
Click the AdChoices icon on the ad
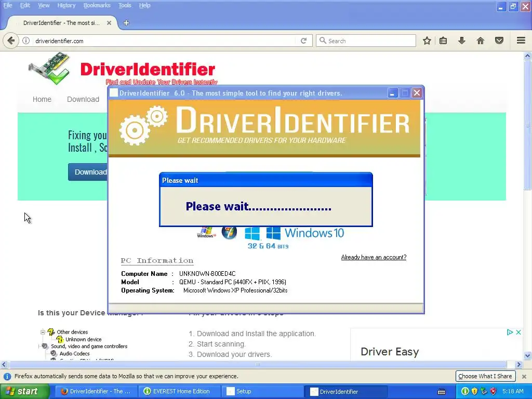pyautogui.click(x=510, y=332)
